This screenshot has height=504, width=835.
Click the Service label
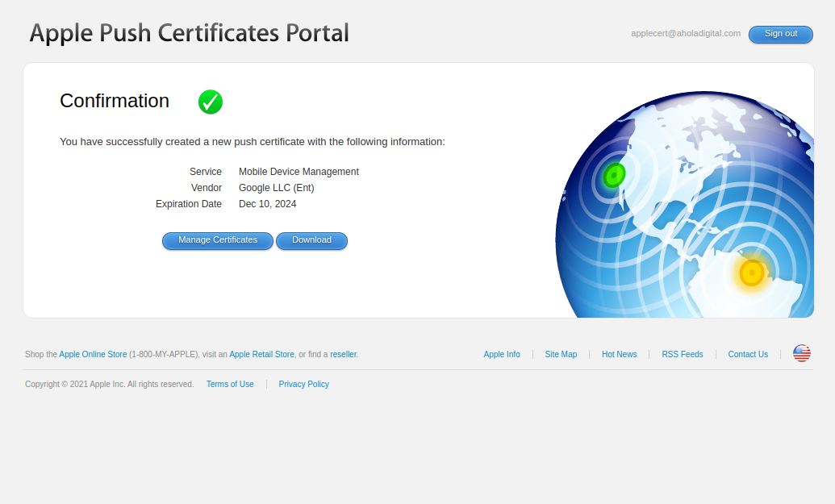(206, 172)
